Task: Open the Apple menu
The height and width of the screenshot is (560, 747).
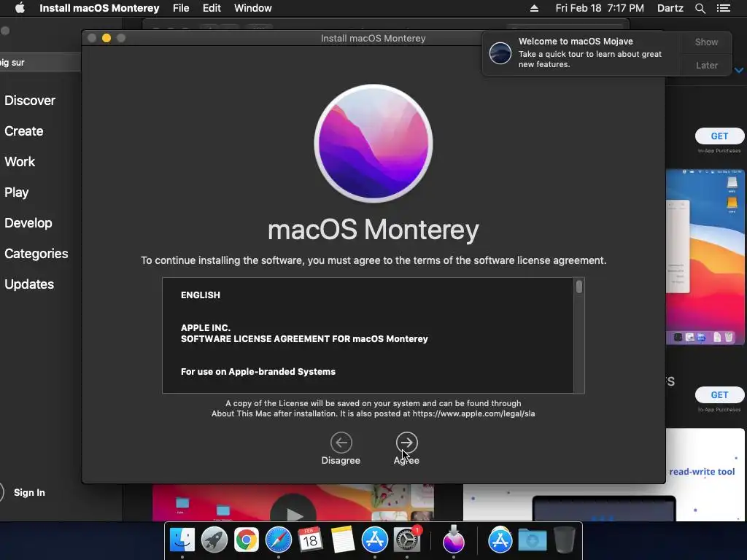Action: click(20, 8)
